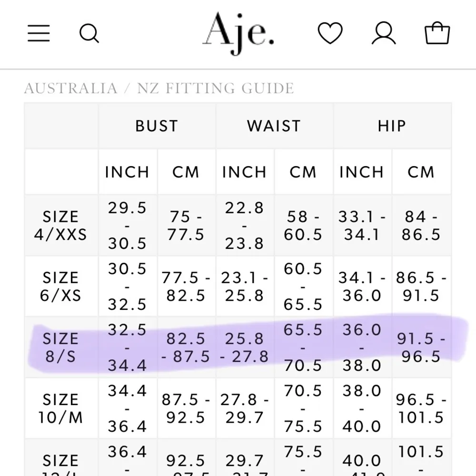Select the BUST column header
This screenshot has height=476, width=476.
pyautogui.click(x=157, y=126)
